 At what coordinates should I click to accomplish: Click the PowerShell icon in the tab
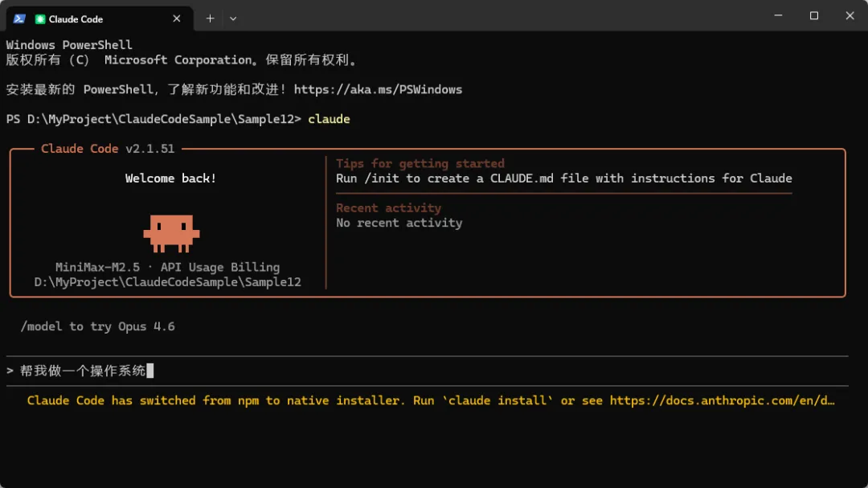point(19,18)
